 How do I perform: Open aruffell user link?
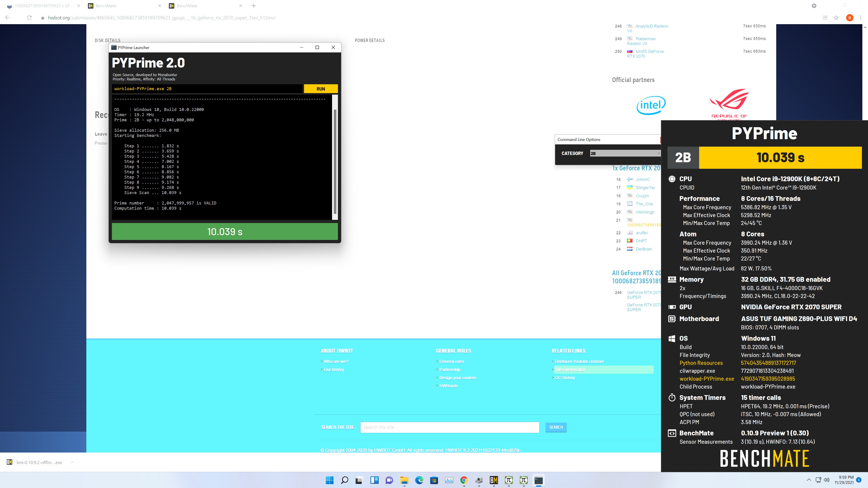point(642,233)
